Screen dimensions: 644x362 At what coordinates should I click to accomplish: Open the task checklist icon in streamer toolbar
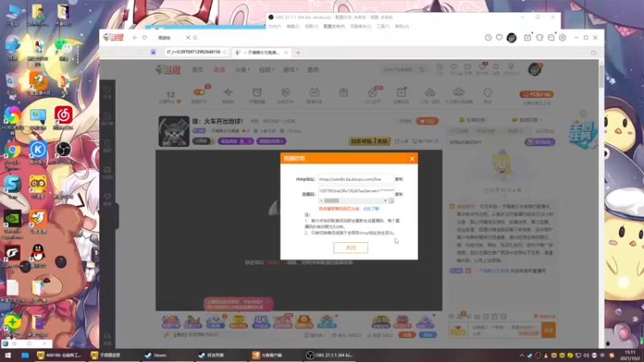401,93
